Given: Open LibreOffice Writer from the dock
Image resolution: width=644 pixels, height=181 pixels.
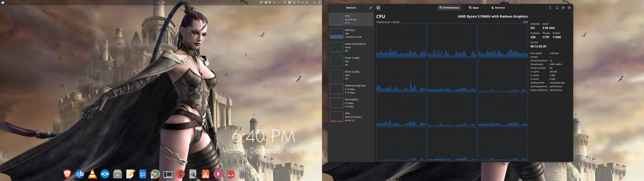Looking at the screenshot, I should [x=143, y=174].
